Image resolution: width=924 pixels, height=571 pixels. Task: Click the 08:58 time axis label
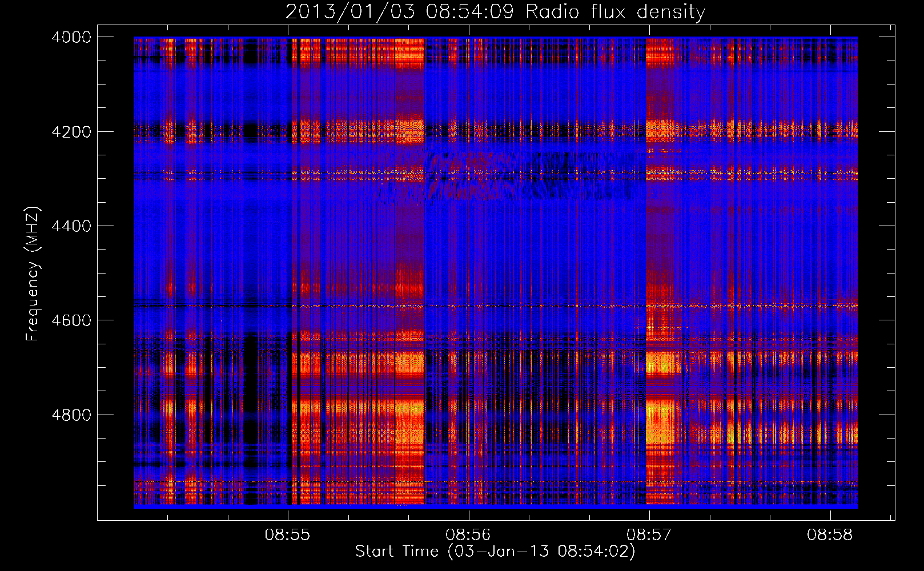(830, 534)
